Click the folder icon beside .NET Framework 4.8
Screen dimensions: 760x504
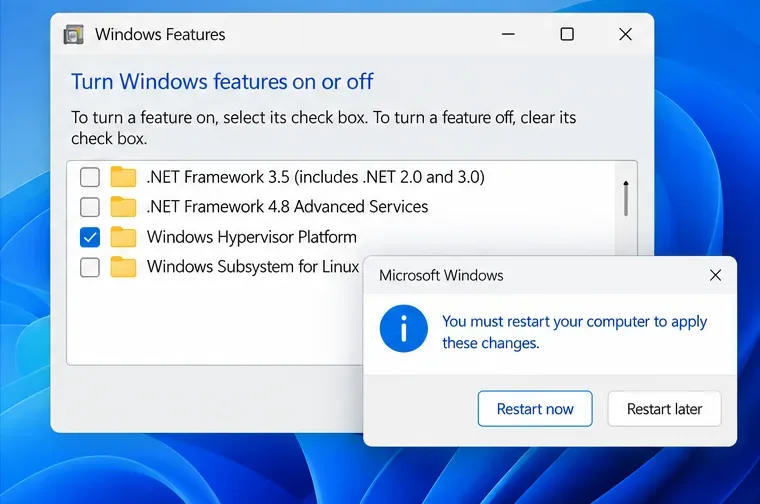[x=123, y=207]
